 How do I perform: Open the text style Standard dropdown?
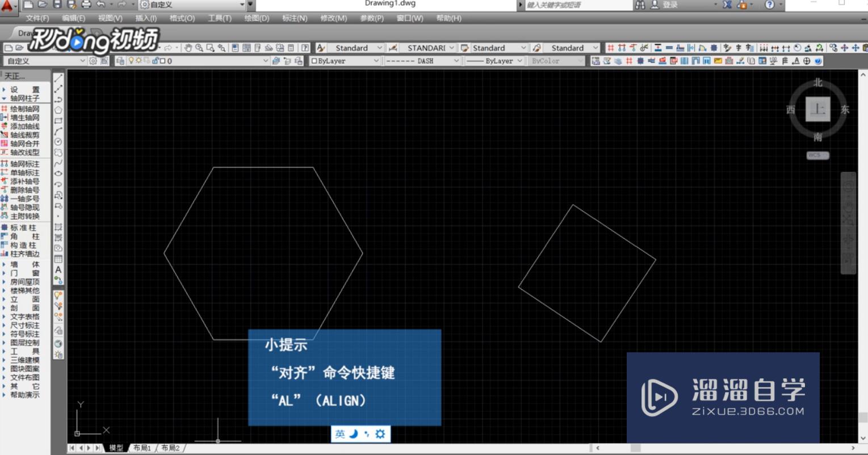coord(379,48)
